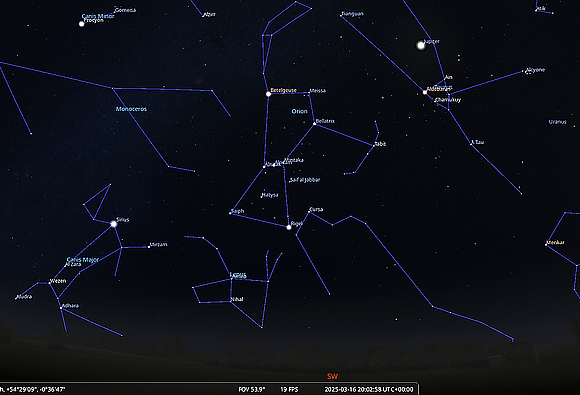Select the star Wezen
Screen dimensions: 580x395
(x=50, y=283)
